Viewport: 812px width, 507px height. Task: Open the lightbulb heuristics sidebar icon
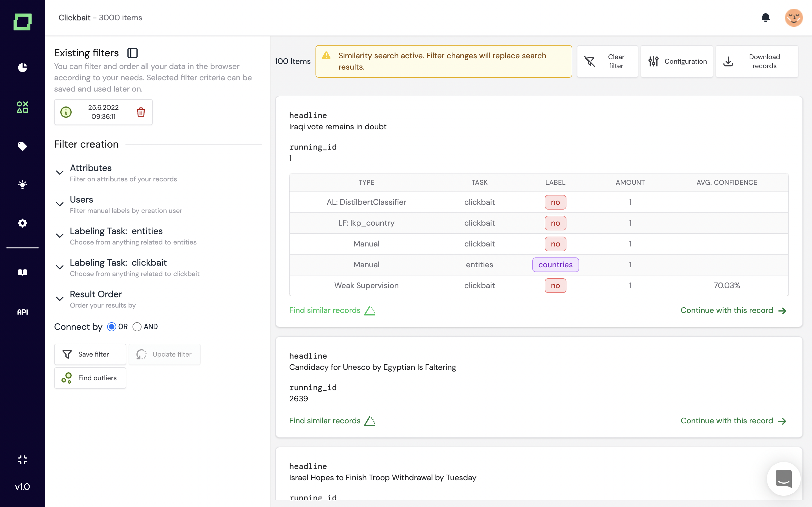[23, 185]
